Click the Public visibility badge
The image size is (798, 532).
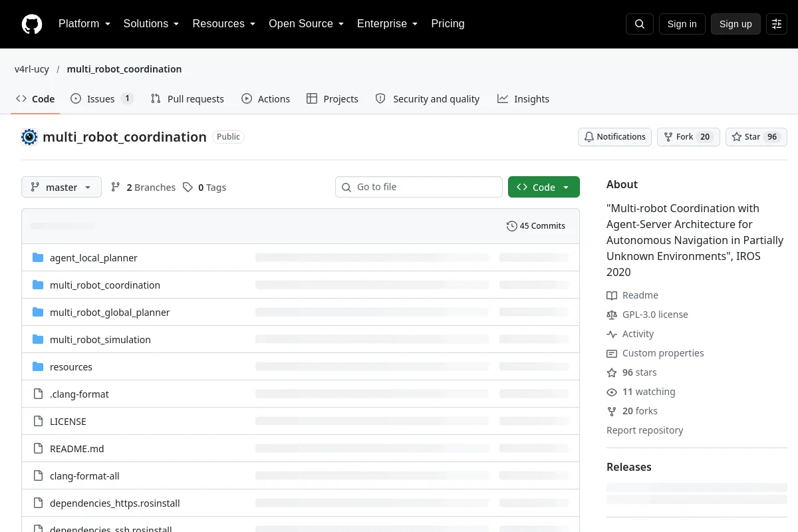(228, 137)
